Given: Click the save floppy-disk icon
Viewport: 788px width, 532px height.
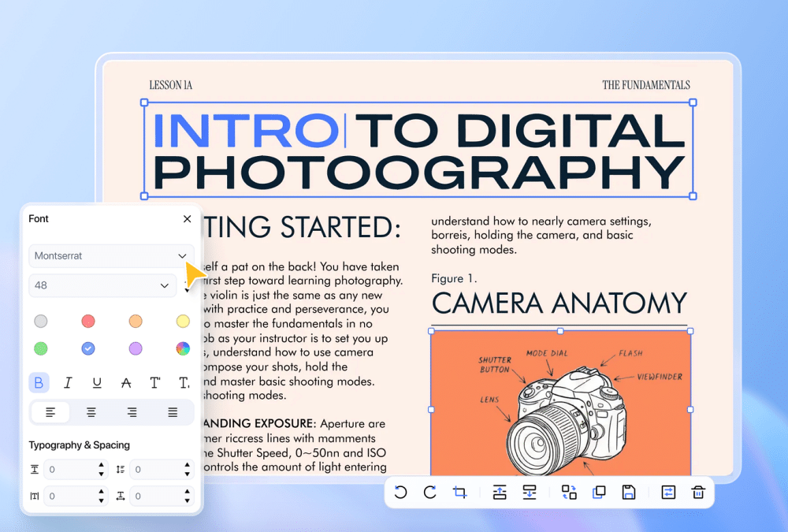Looking at the screenshot, I should click(x=629, y=492).
